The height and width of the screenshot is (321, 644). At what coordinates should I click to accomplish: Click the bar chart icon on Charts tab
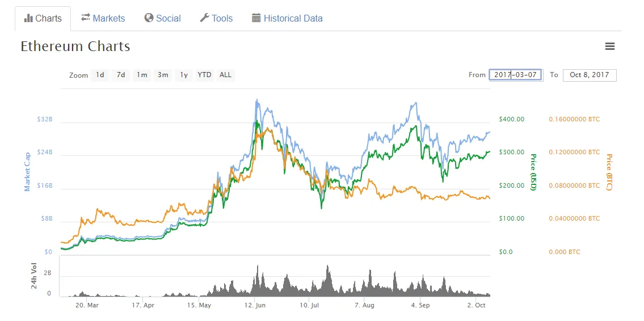click(x=28, y=18)
